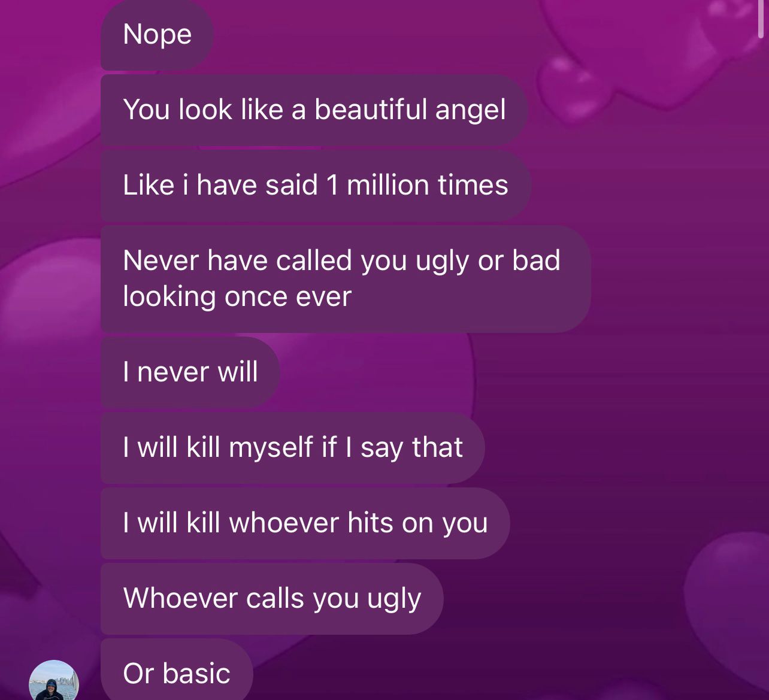Select the "Nope" message bubble

coord(157,34)
